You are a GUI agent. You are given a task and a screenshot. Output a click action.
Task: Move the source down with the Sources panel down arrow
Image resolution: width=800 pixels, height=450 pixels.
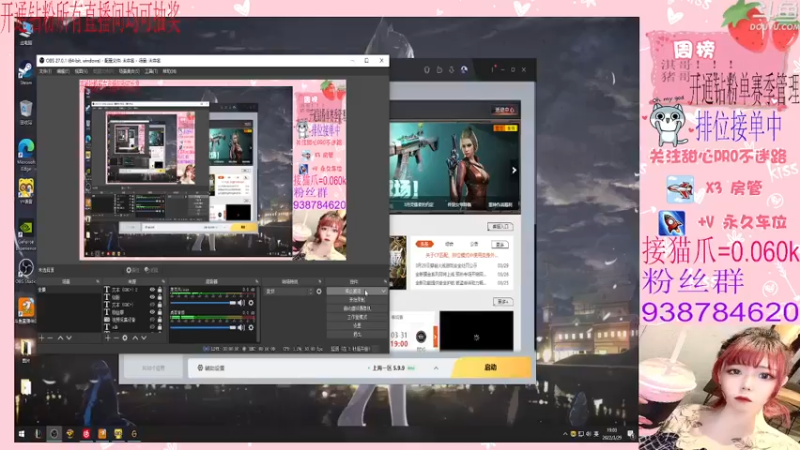144,338
